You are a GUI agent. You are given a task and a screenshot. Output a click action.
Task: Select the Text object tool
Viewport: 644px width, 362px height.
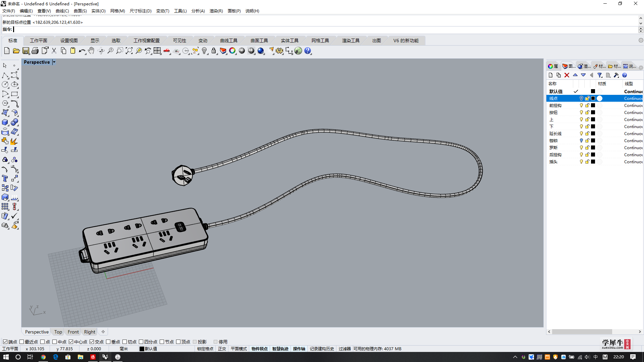pos(5,178)
